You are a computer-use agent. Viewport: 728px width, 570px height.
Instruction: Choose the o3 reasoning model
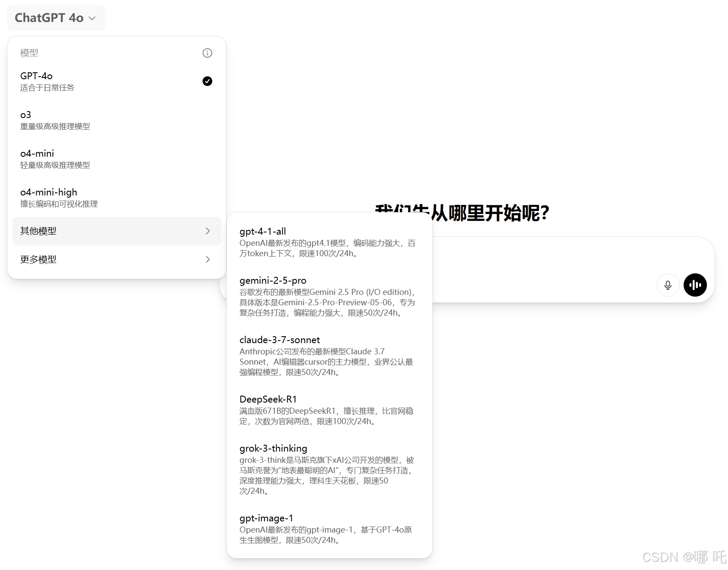(x=116, y=120)
